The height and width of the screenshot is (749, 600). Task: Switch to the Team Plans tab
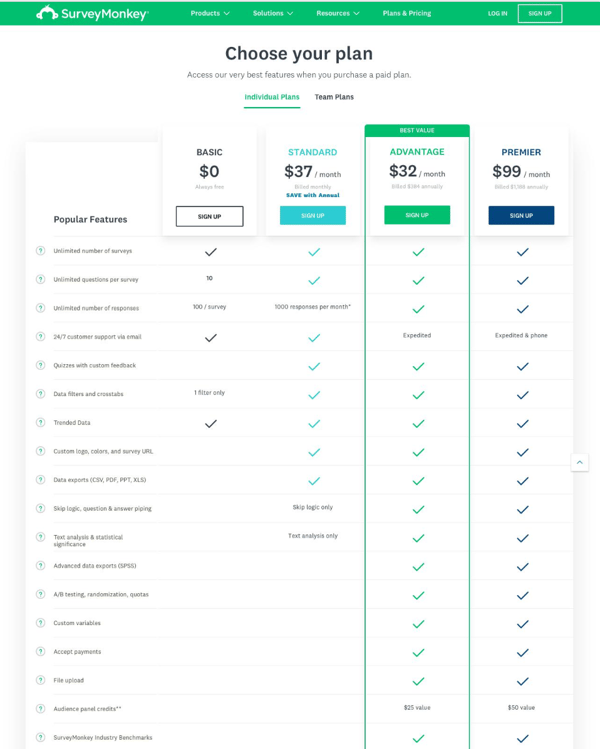pos(334,97)
